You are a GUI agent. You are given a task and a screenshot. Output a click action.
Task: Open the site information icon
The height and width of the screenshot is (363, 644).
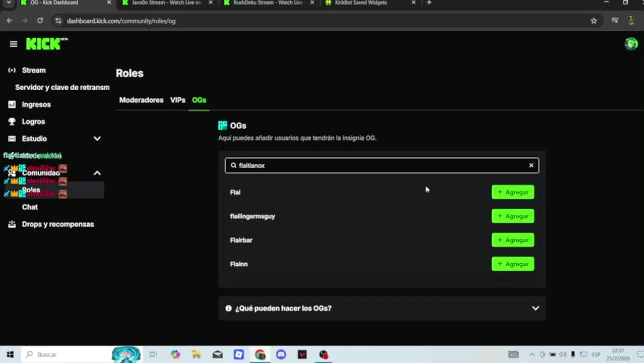58,21
